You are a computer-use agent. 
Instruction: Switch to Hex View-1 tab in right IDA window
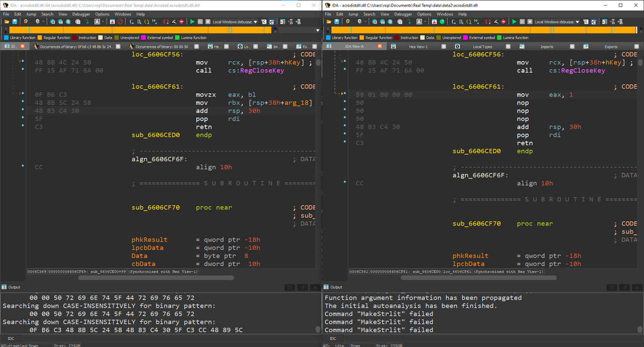point(418,46)
